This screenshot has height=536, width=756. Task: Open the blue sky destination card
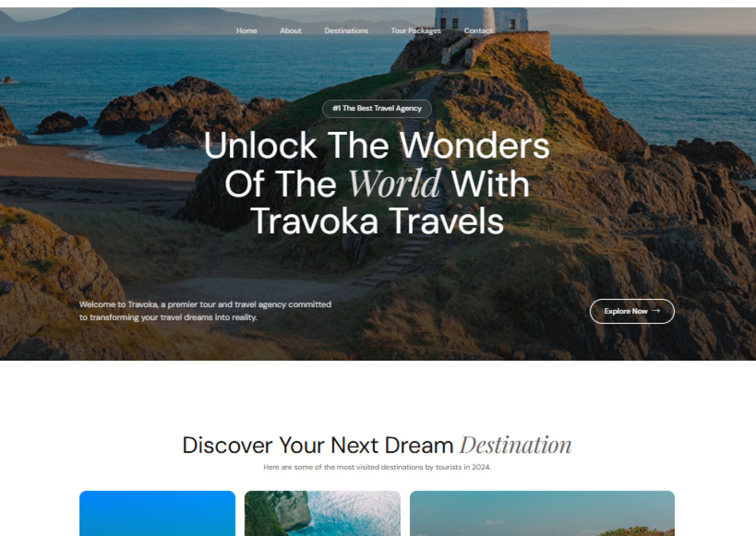pos(157,513)
